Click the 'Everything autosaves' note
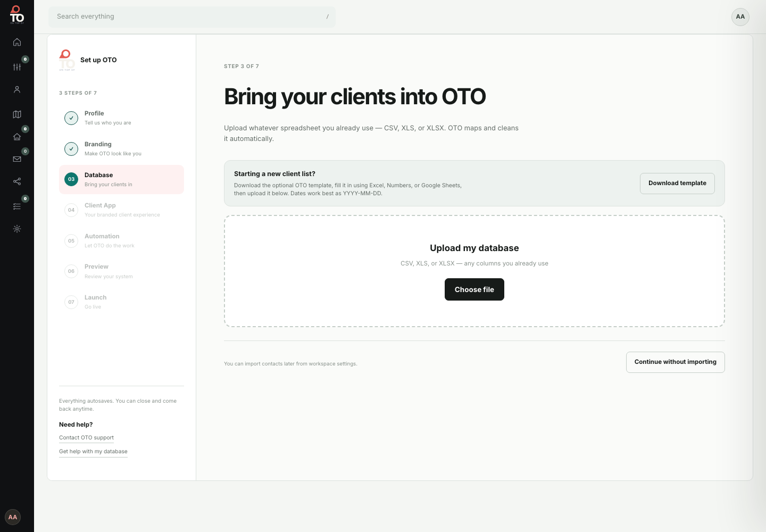 [x=118, y=405]
